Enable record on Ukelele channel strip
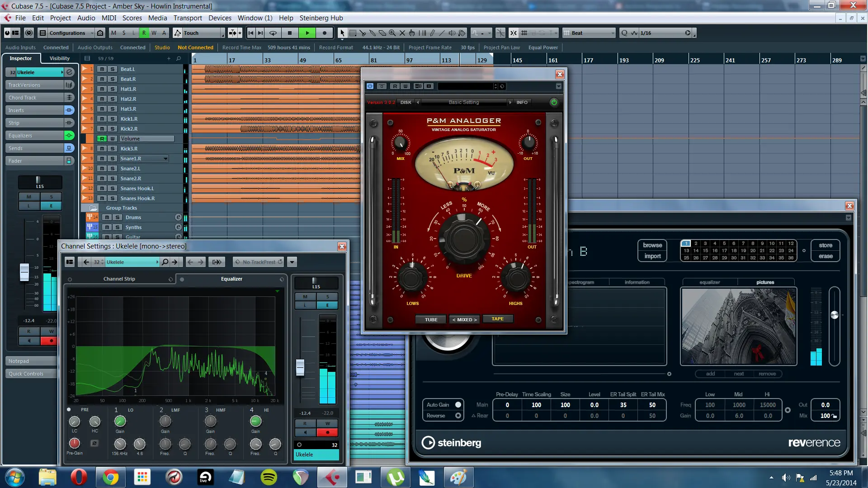Viewport: 868px width, 488px height. click(x=327, y=432)
